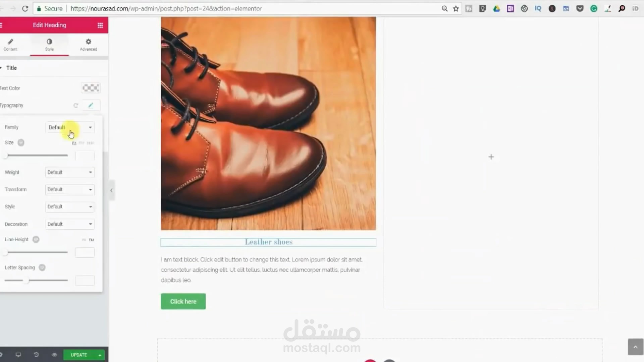Open the Text Color swatch picker
644x362 pixels.
(91, 88)
